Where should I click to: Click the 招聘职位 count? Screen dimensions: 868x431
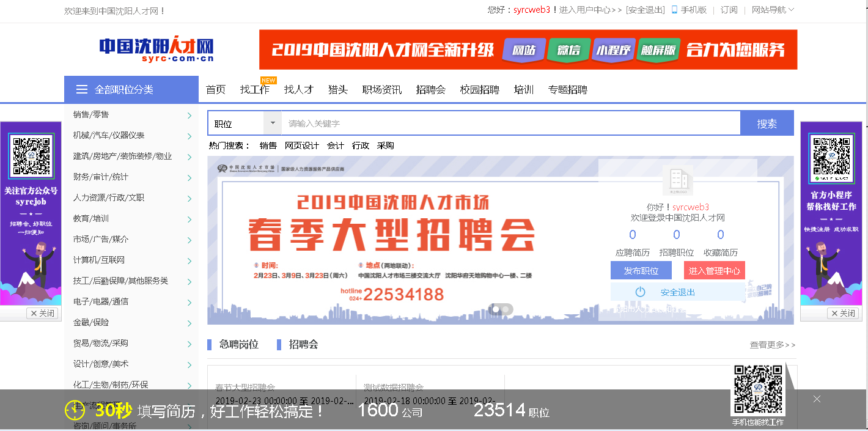point(677,235)
